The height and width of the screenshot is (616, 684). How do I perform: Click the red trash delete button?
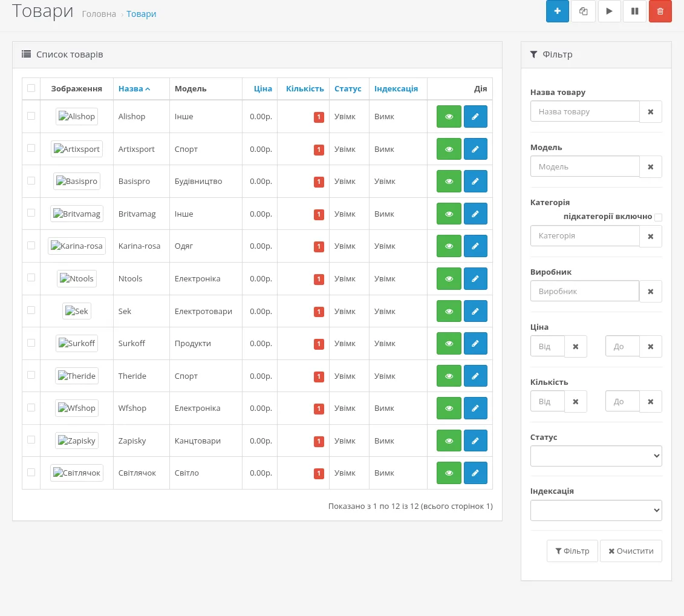click(x=660, y=11)
